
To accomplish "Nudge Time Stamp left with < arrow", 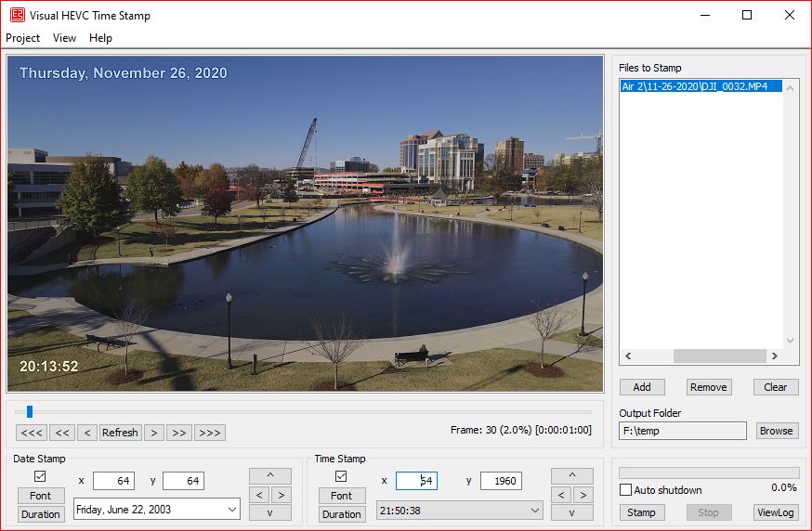I will coord(561,495).
